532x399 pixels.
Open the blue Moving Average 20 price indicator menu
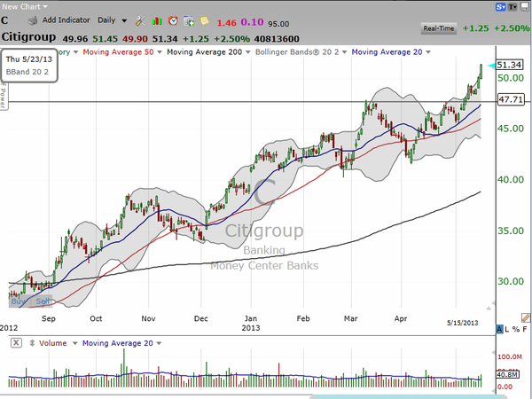[391, 52]
